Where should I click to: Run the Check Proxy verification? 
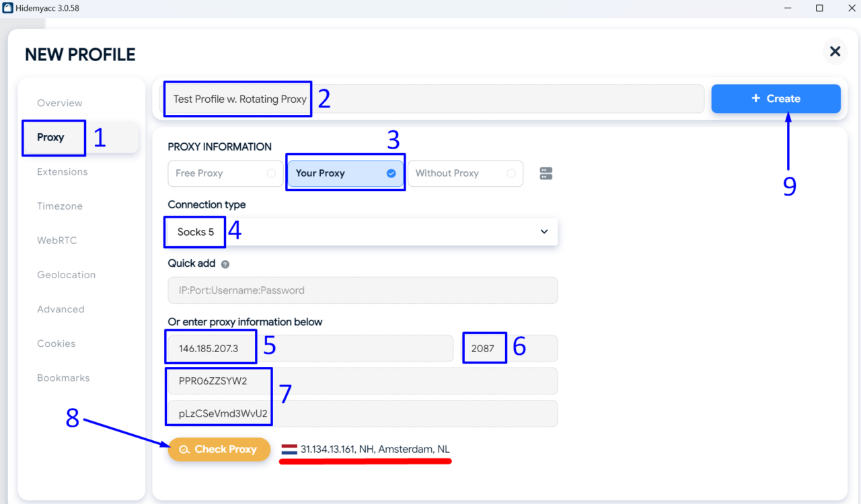click(x=219, y=449)
